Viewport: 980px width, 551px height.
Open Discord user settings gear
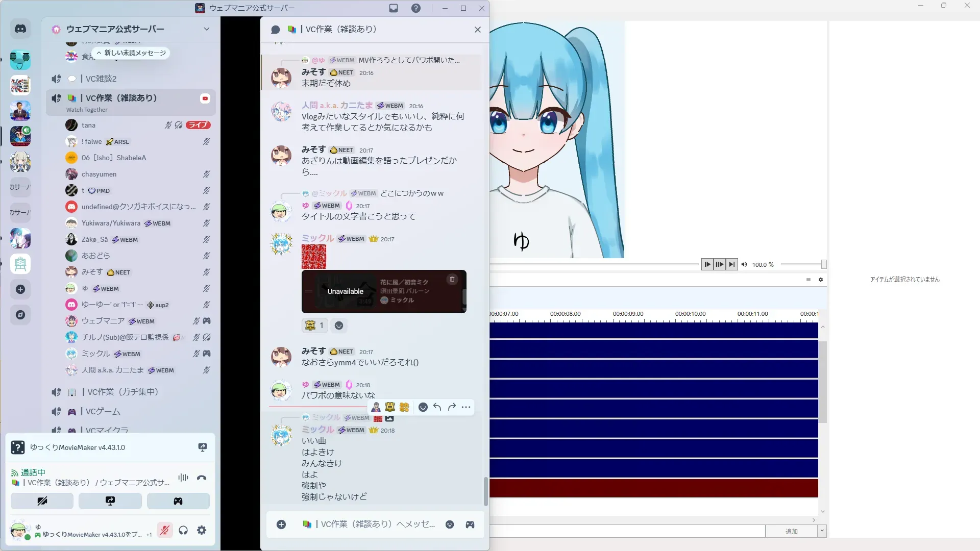(202, 531)
